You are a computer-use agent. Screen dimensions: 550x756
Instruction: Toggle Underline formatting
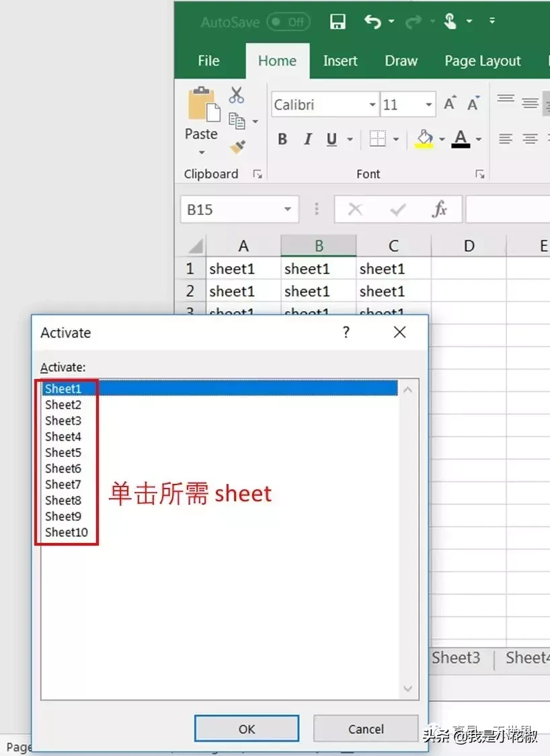click(331, 139)
